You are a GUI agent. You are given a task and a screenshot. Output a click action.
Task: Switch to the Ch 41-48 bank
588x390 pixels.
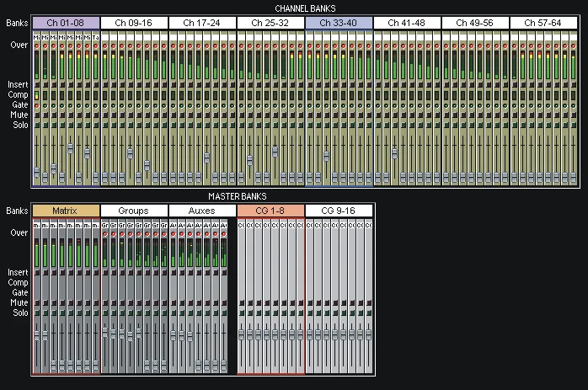coord(407,23)
